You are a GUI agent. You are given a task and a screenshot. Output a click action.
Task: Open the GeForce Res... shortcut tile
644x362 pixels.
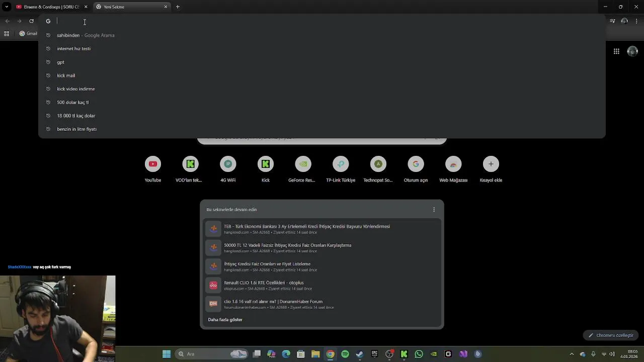303,169
